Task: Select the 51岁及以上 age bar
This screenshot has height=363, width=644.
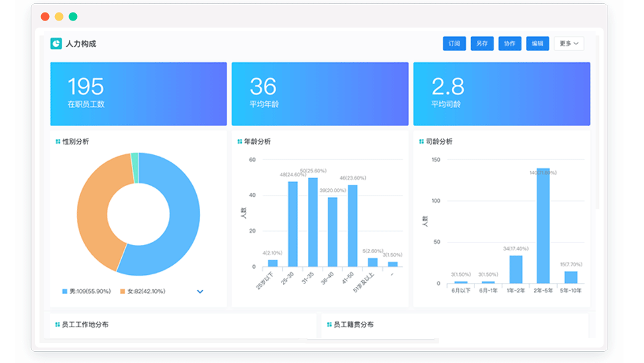Action: [372, 262]
